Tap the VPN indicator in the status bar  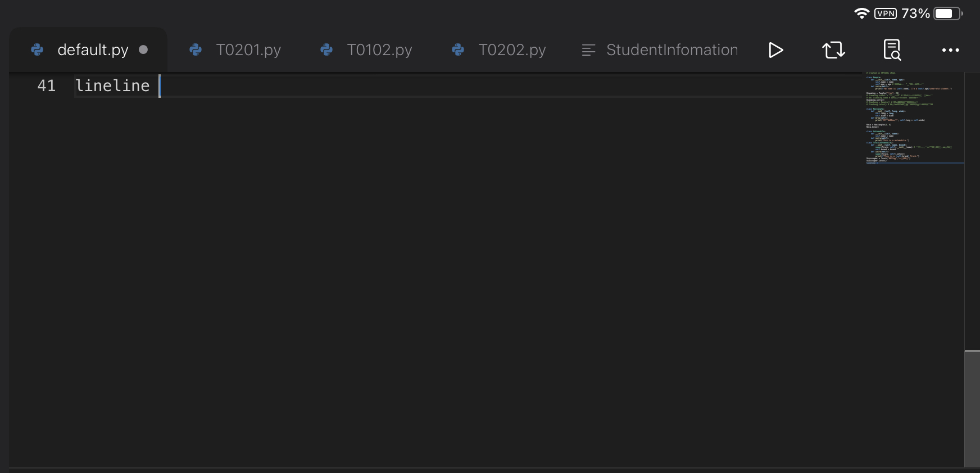pos(884,13)
